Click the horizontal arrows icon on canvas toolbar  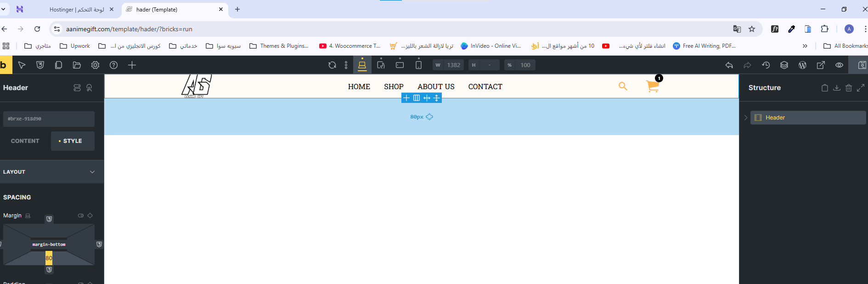click(x=427, y=98)
